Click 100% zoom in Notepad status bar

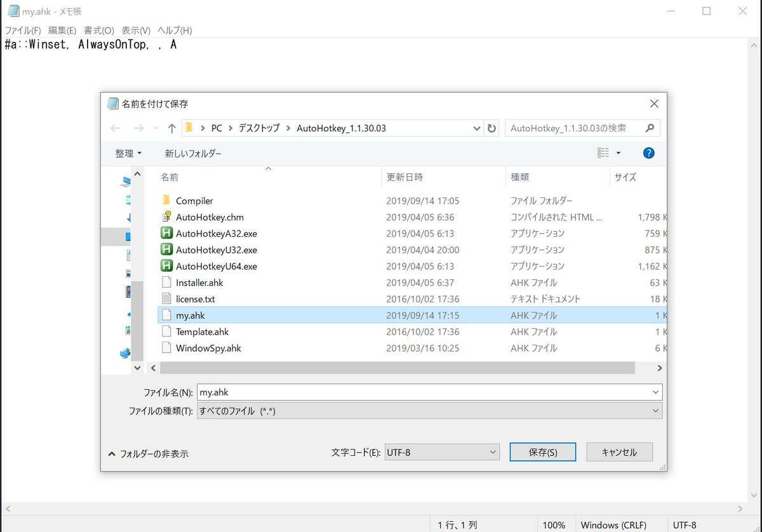pos(554,525)
